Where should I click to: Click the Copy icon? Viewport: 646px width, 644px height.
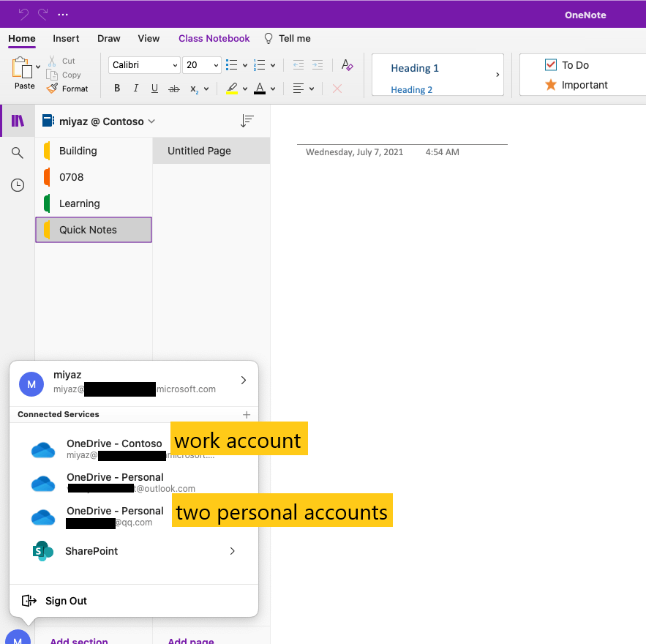(x=52, y=75)
